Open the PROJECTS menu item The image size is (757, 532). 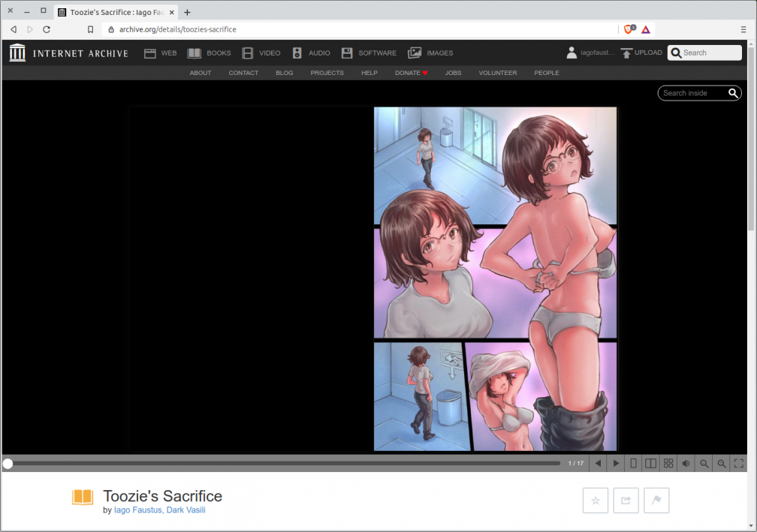[327, 73]
